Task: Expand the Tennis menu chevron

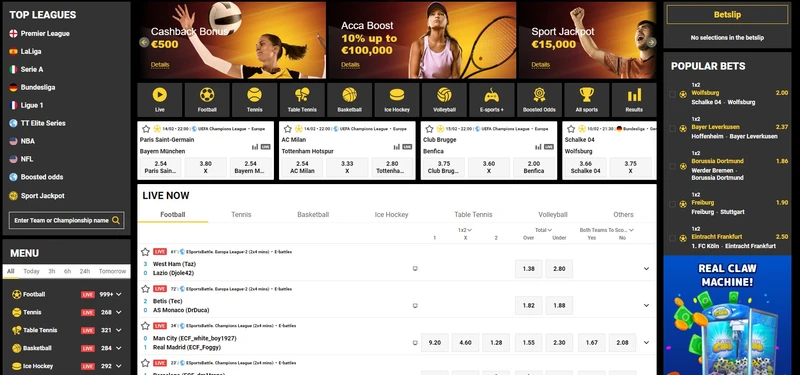Action: 119,312
